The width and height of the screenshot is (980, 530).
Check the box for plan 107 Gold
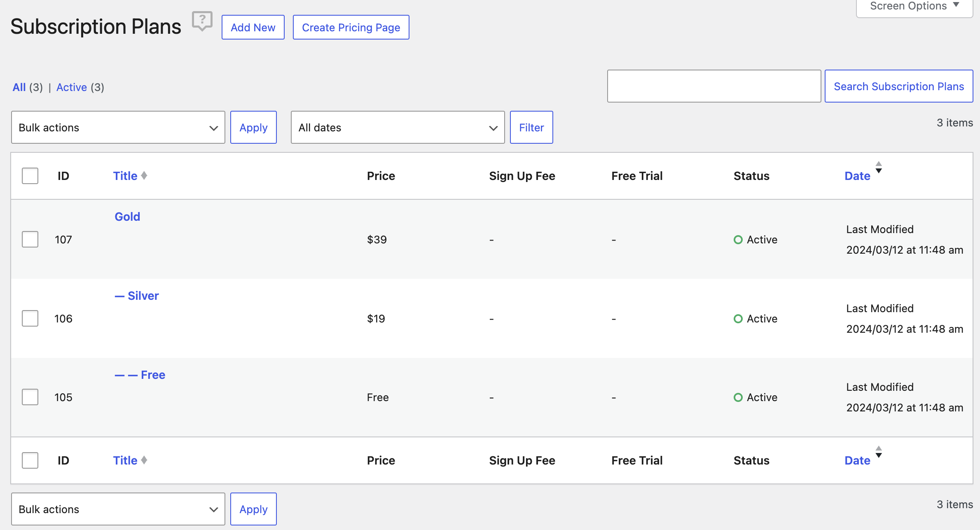click(x=30, y=239)
